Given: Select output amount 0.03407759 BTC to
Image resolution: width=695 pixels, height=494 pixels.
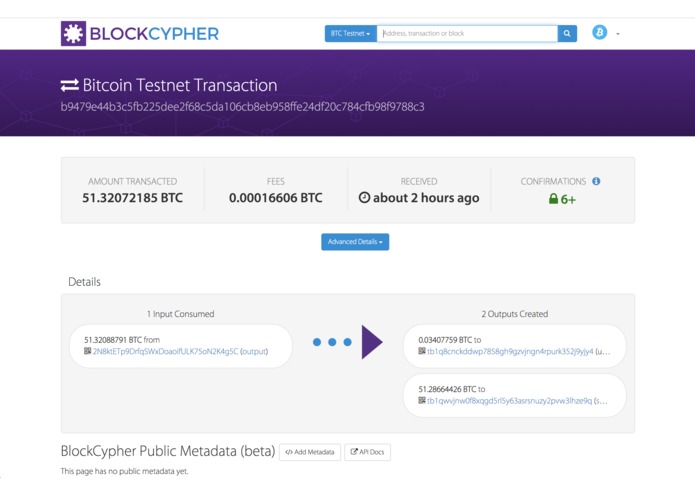Looking at the screenshot, I should click(x=449, y=340).
